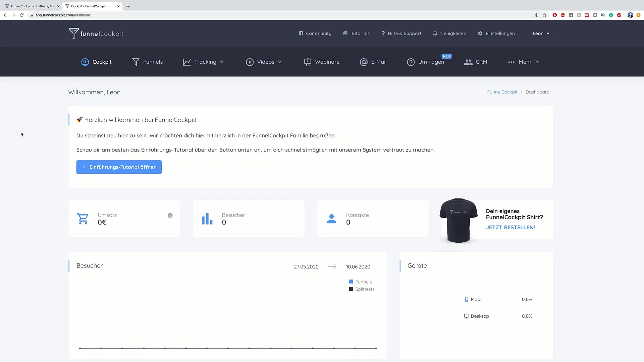Click the Community Facebook icon
644x362 pixels.
(301, 34)
